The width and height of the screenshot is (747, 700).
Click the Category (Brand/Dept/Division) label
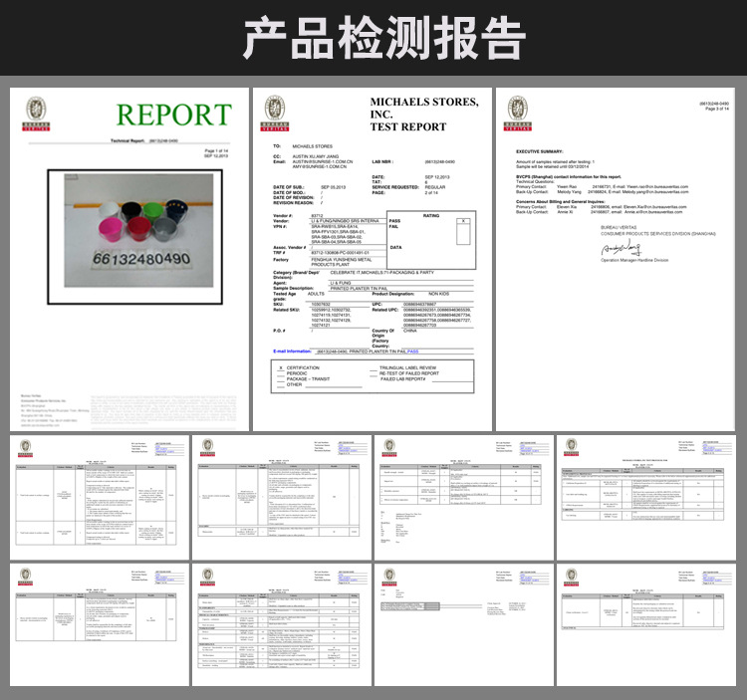[x=296, y=275]
